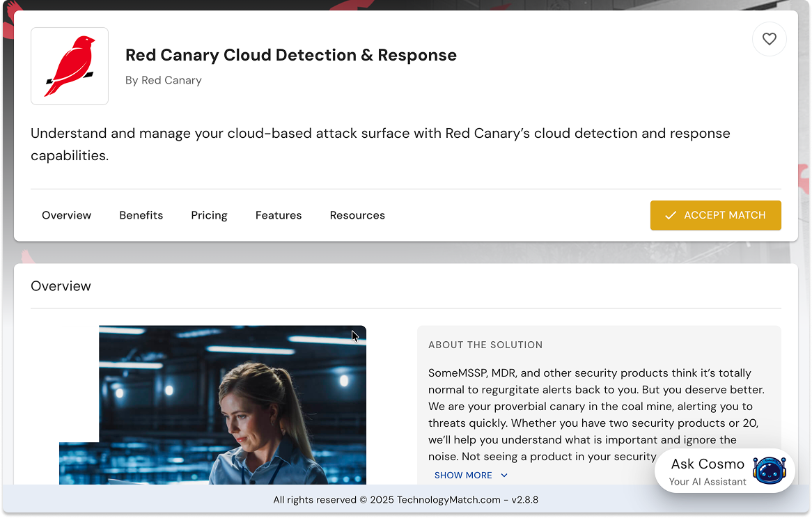Click the Accept Match button
The image size is (812, 518).
[716, 215]
